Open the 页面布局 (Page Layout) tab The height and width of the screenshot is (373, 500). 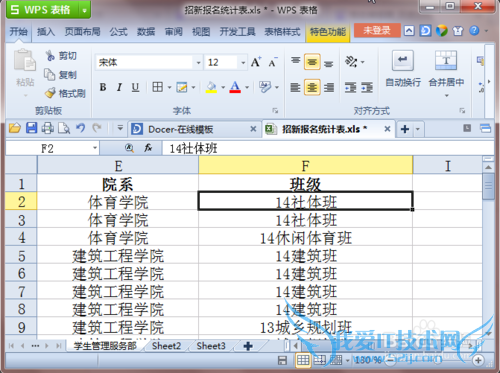click(83, 32)
